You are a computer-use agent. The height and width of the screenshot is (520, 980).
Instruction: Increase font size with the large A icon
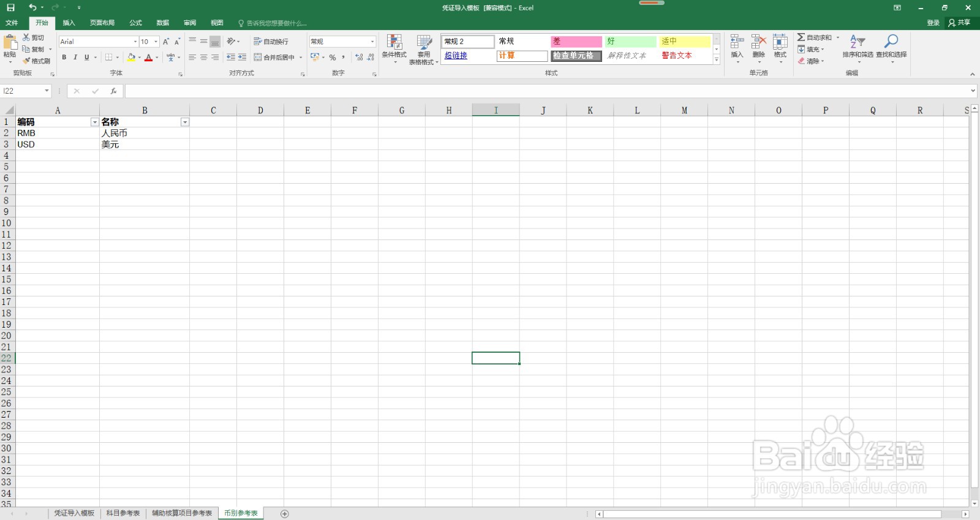click(165, 42)
